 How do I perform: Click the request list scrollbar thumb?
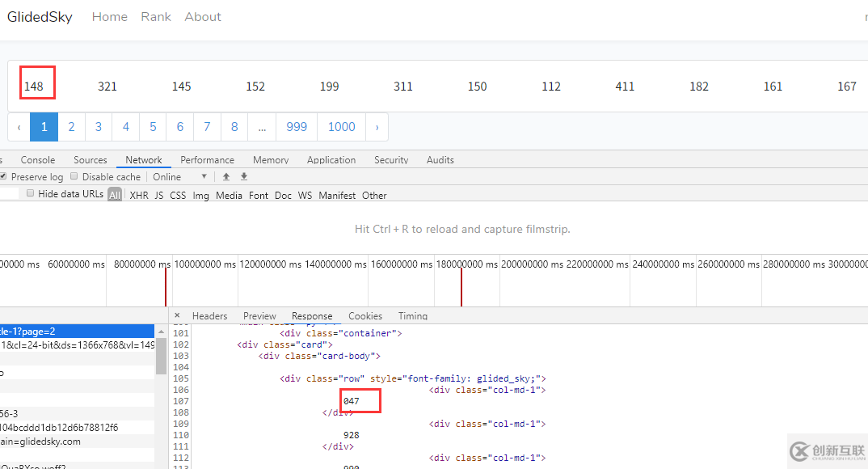pos(161,356)
